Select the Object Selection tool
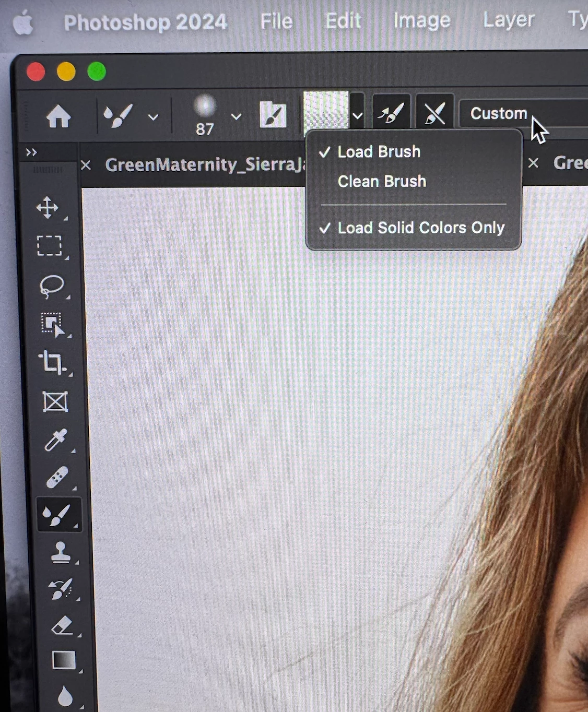This screenshot has width=588, height=712. click(x=53, y=325)
